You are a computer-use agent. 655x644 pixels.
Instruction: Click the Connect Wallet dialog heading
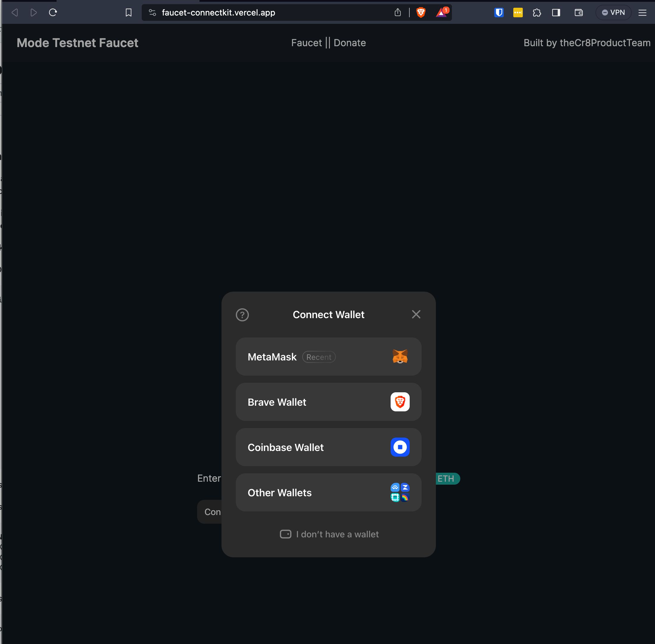(328, 315)
